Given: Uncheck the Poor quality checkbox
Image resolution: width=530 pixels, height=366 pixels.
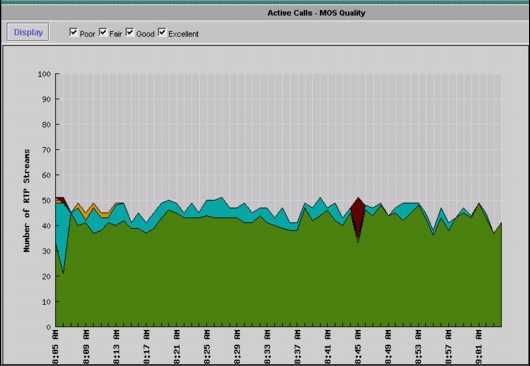Looking at the screenshot, I should 73,32.
